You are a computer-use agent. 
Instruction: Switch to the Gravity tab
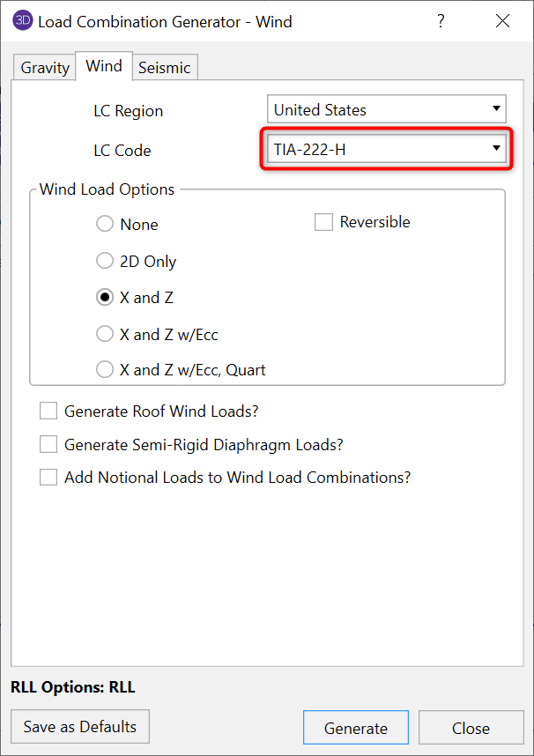tap(45, 68)
